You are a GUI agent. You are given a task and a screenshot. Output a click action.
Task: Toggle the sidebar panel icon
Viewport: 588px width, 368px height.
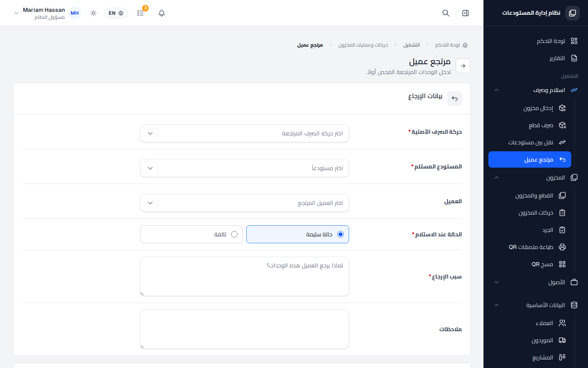tap(465, 13)
